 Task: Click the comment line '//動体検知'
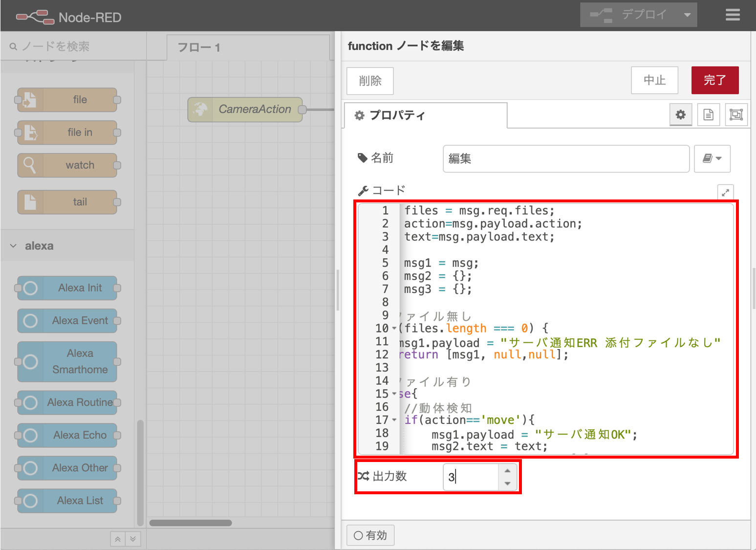pos(438,408)
